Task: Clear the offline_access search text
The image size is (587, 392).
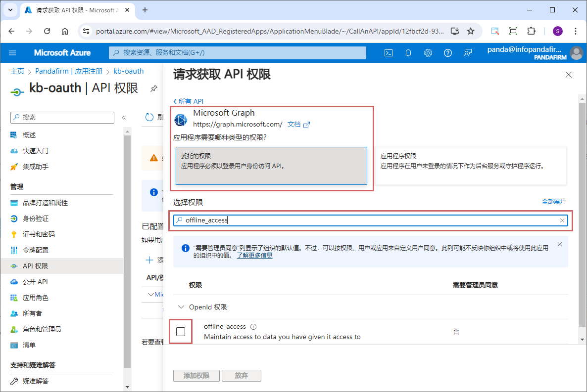Action: click(562, 220)
